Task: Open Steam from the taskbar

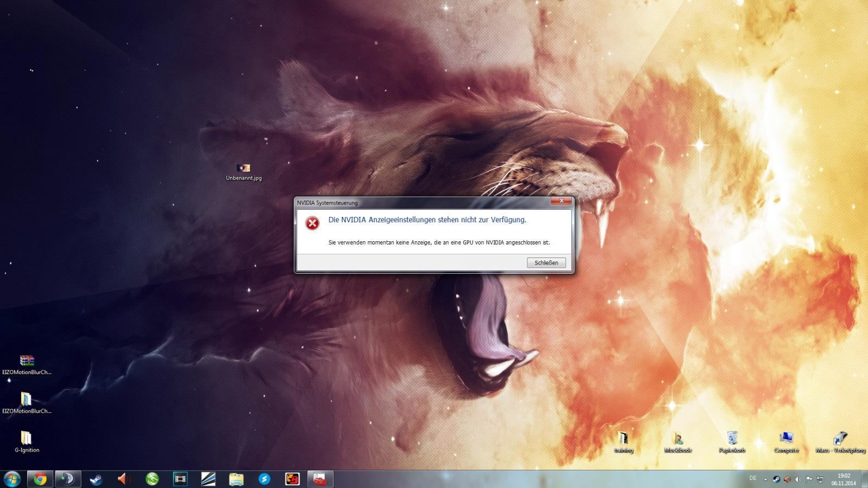Action: pyautogui.click(x=96, y=479)
